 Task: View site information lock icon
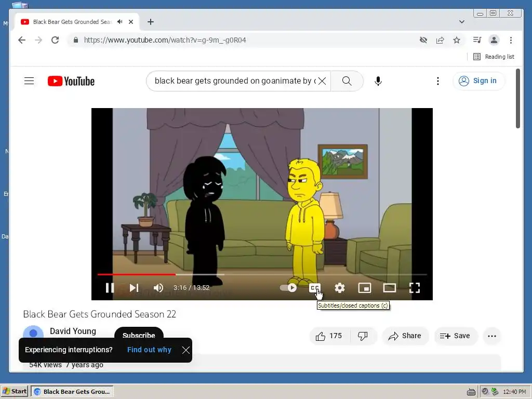(76, 40)
